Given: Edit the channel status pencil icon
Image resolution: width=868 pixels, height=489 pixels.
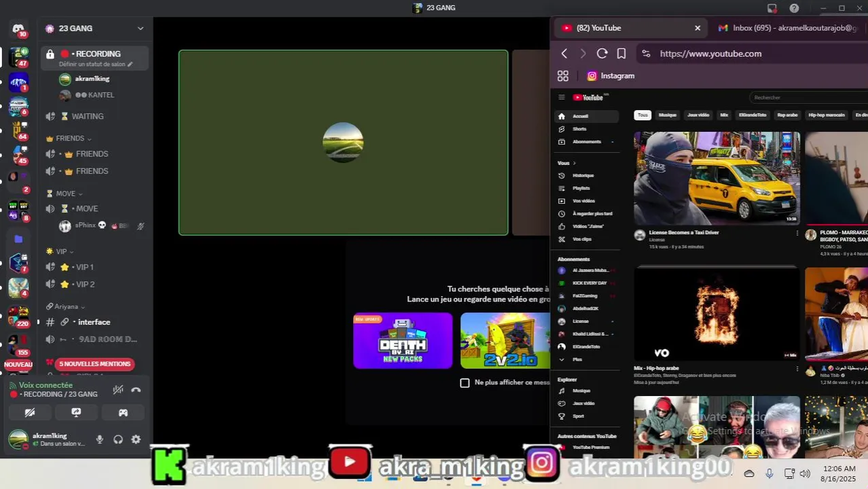Looking at the screenshot, I should 130,65.
